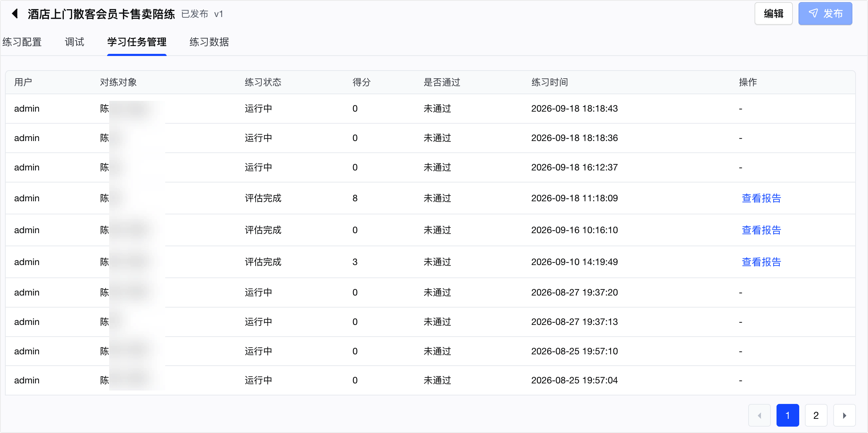Click the previous page arrow
868x433 pixels.
[759, 415]
